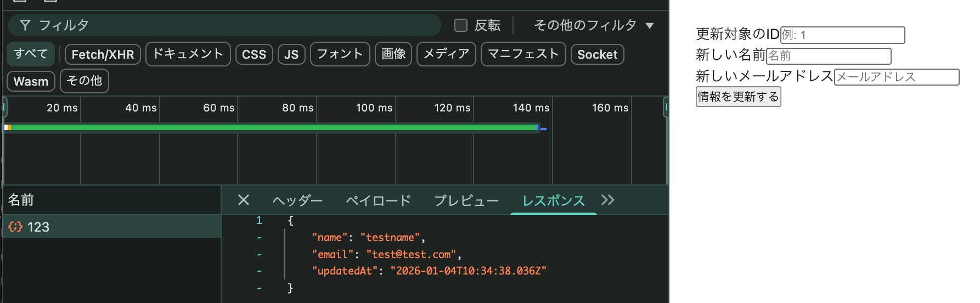
Task: Switch to the レスポンス tab
Action: click(x=553, y=201)
